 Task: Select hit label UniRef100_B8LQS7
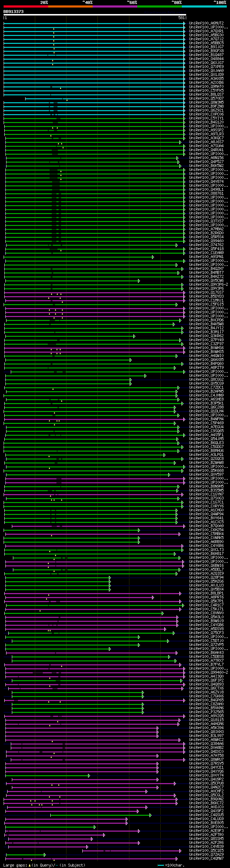click(x=206, y=95)
